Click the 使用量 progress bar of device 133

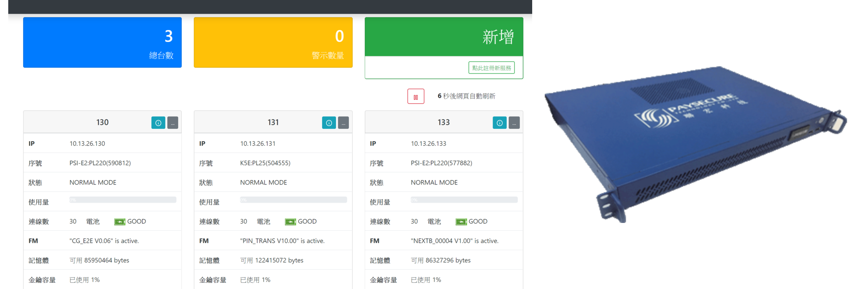coord(464,200)
